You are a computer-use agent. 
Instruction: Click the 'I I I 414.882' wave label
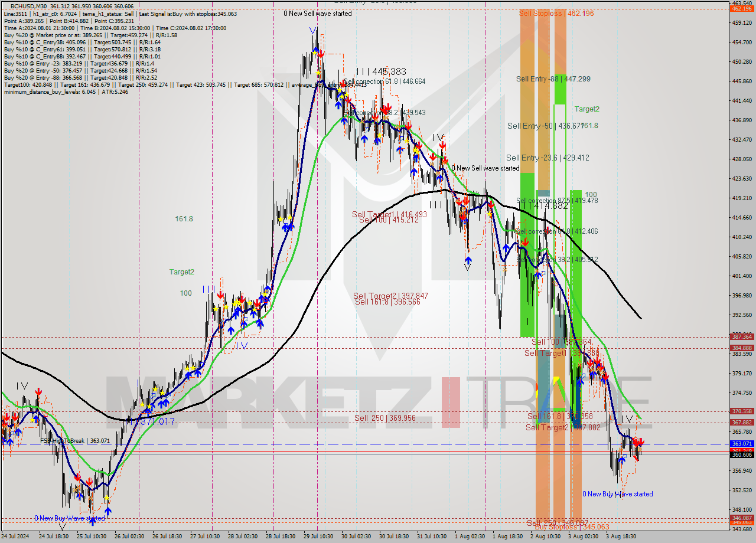click(545, 206)
